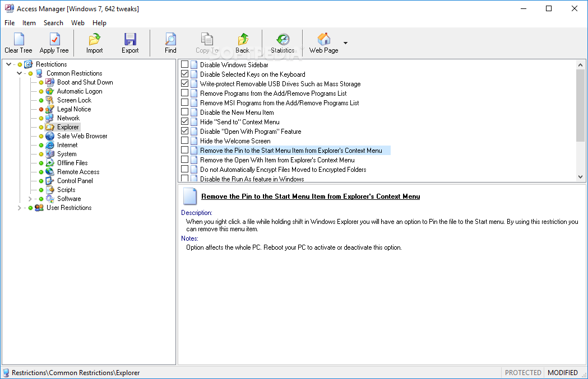Select Remove the Open With Item row
The width and height of the screenshot is (588, 379).
277,160
